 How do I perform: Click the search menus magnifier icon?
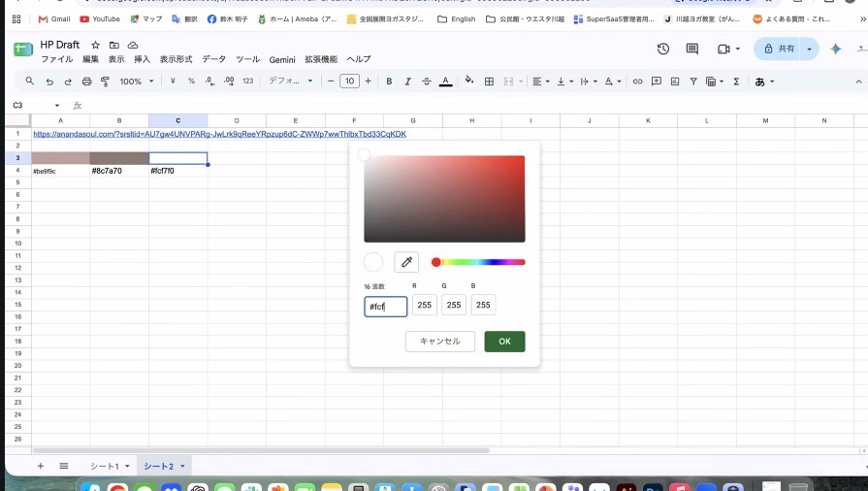pos(30,82)
